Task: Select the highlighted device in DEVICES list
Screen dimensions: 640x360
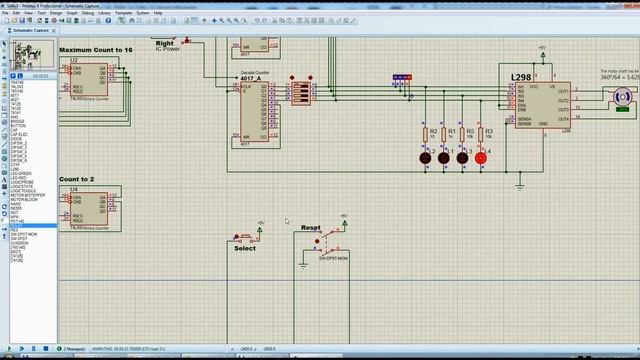Action: click(x=33, y=225)
